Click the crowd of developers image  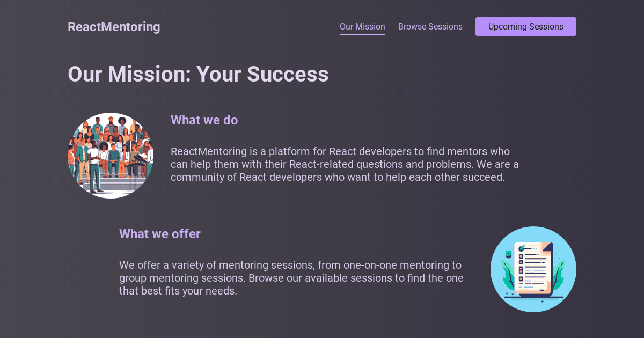(111, 156)
